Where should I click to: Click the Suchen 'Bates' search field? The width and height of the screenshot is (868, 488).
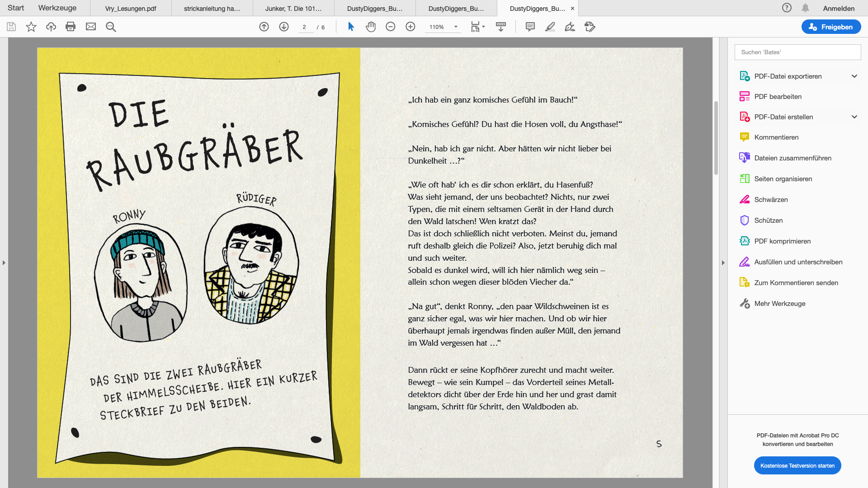click(x=797, y=52)
